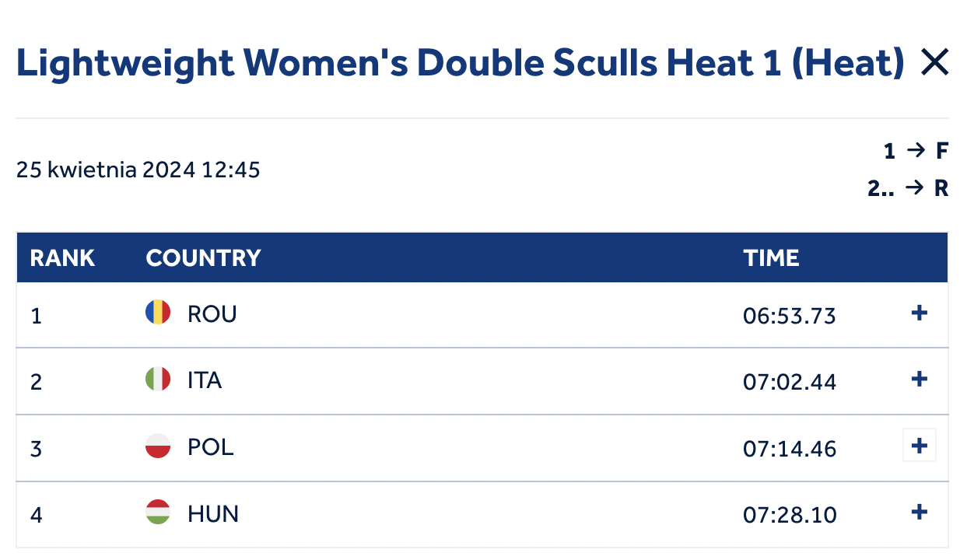
Task: Expand the POL crew details
Action: tap(919, 446)
